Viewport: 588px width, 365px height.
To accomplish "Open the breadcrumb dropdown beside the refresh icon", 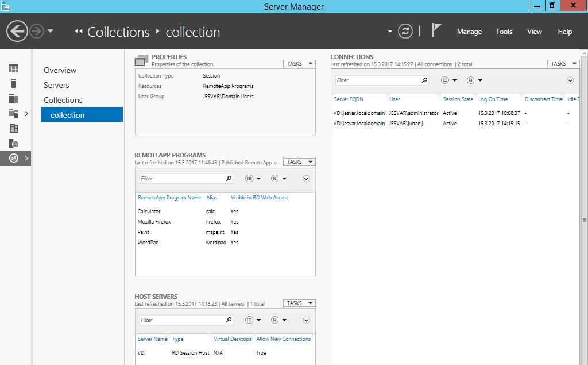I will [390, 32].
